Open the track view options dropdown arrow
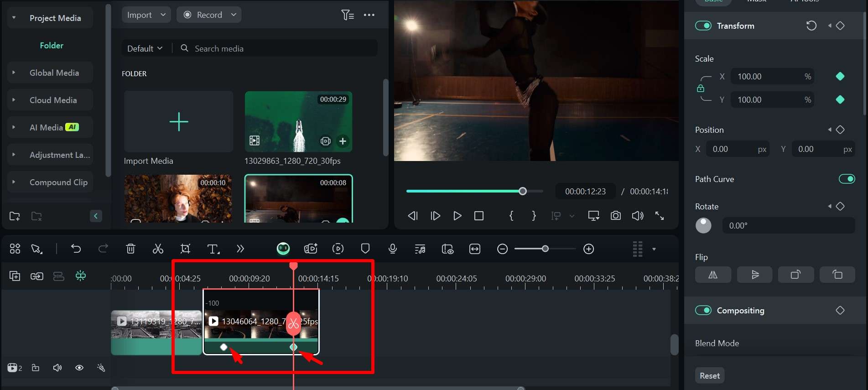Screen dimensions: 868x390 [x=654, y=249]
